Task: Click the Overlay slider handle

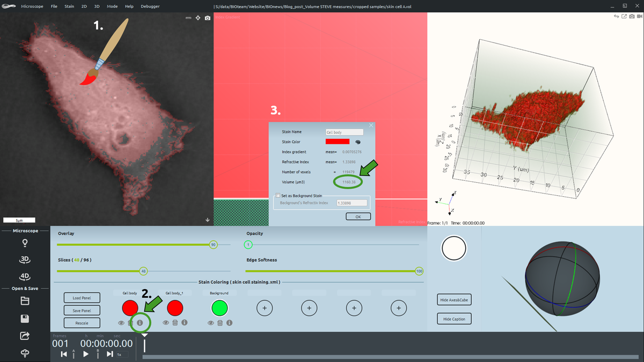Action: pyautogui.click(x=213, y=245)
